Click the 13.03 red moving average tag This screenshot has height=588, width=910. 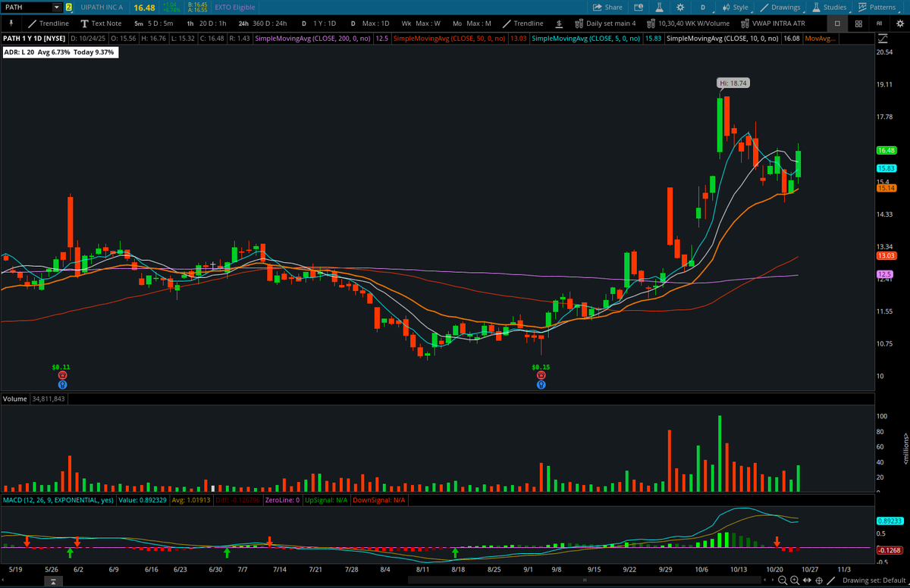point(886,256)
